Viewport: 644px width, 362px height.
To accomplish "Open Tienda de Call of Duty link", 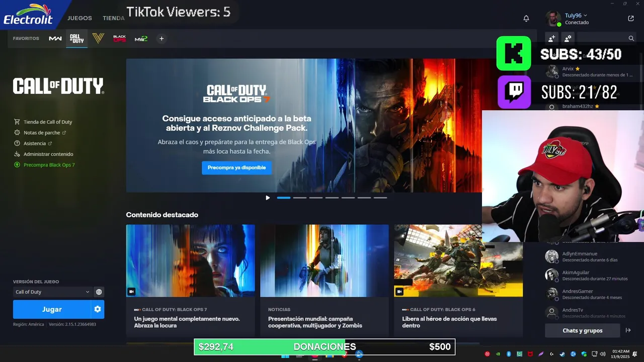I will click(43, 122).
